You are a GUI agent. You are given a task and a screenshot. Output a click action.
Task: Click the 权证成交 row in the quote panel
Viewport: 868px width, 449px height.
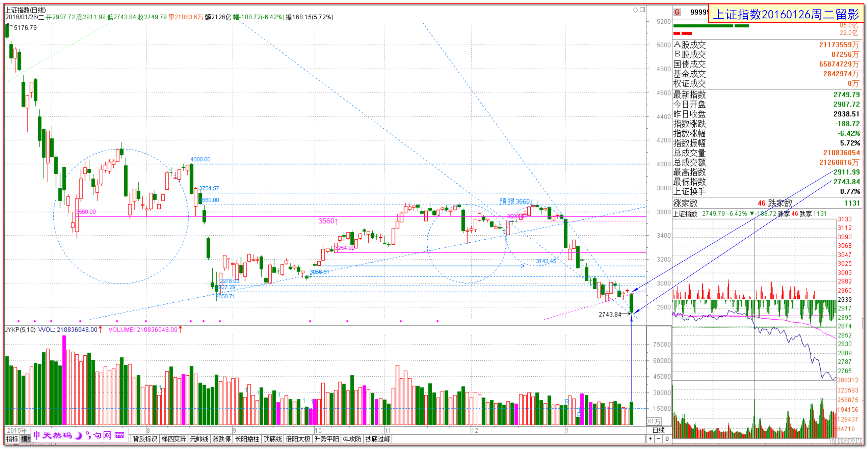pyautogui.click(x=766, y=83)
